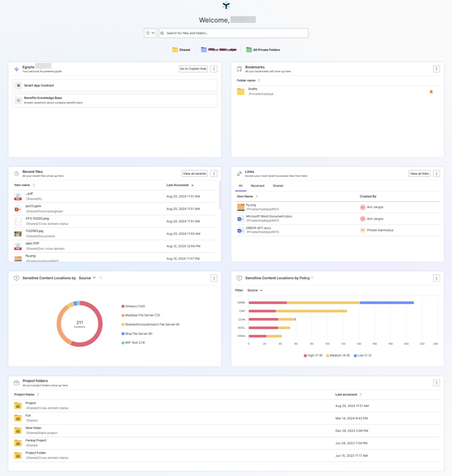The width and height of the screenshot is (452, 476).
Task: Toggle the High (7-9) legend item
Action: click(x=313, y=355)
